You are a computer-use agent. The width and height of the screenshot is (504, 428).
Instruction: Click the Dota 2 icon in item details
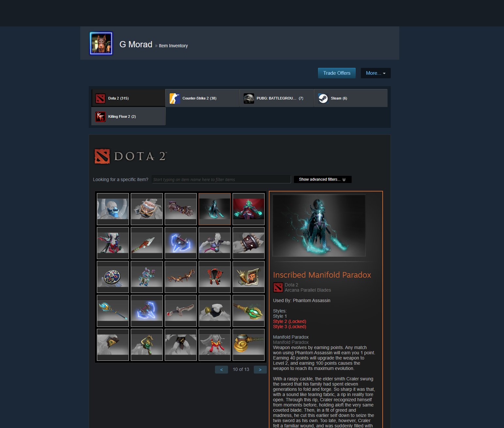click(278, 287)
